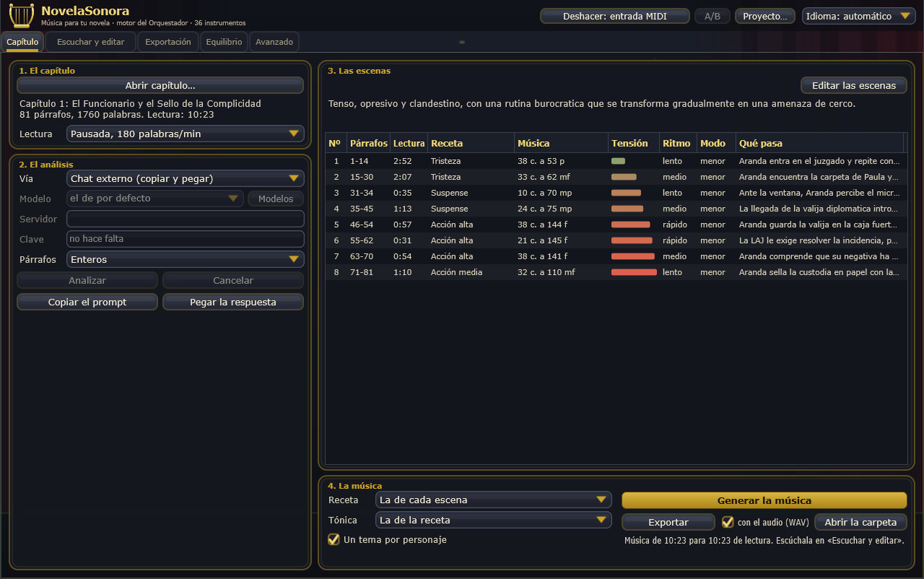Open the Lectura speed dropdown
Screen dimensions: 924x579
tap(186, 134)
